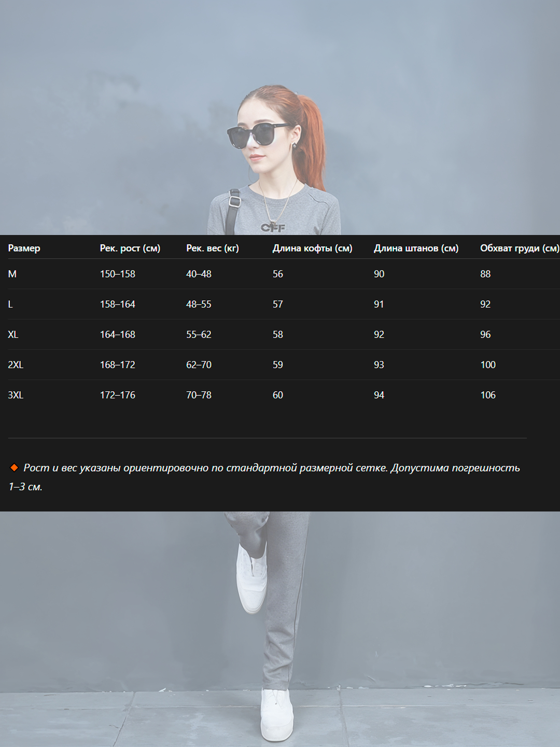Select the size L row label

10,305
